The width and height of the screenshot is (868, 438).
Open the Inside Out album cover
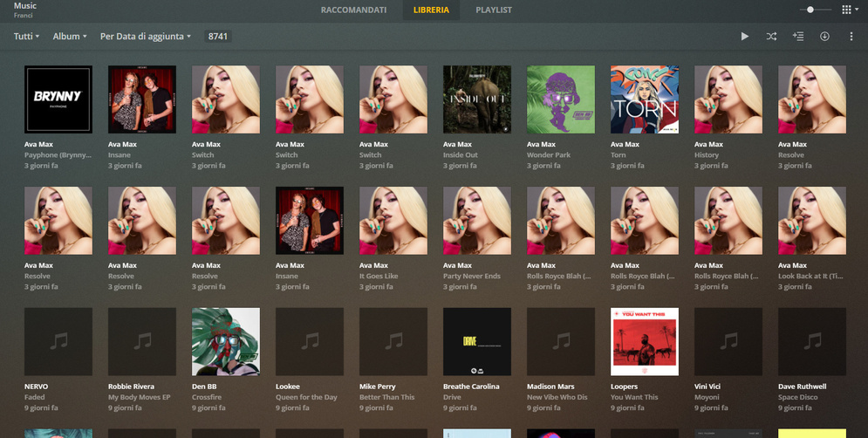tap(476, 99)
